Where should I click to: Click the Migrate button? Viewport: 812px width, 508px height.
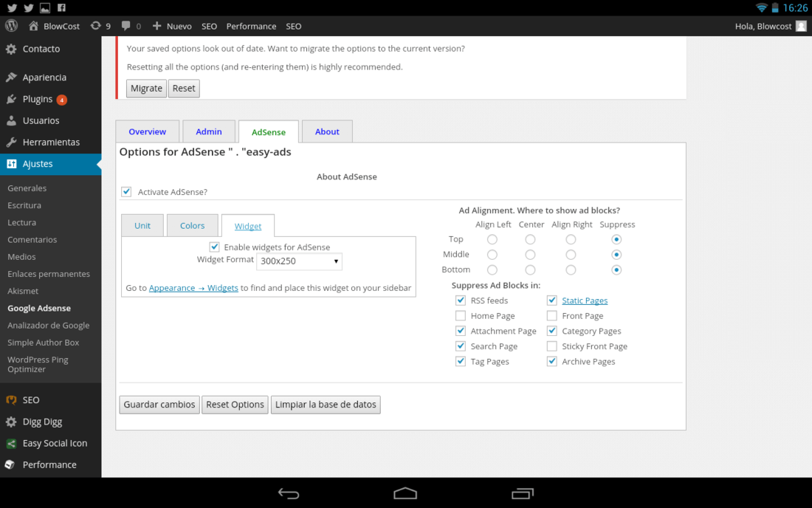pos(147,89)
